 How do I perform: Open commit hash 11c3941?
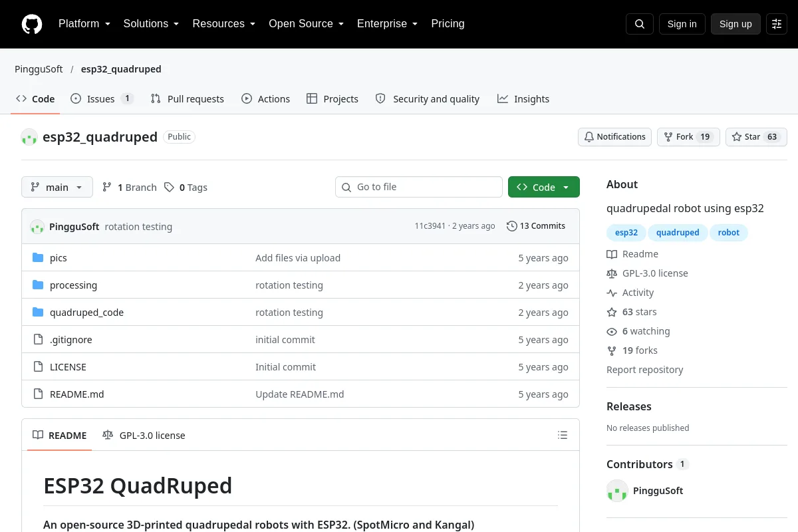click(x=430, y=226)
